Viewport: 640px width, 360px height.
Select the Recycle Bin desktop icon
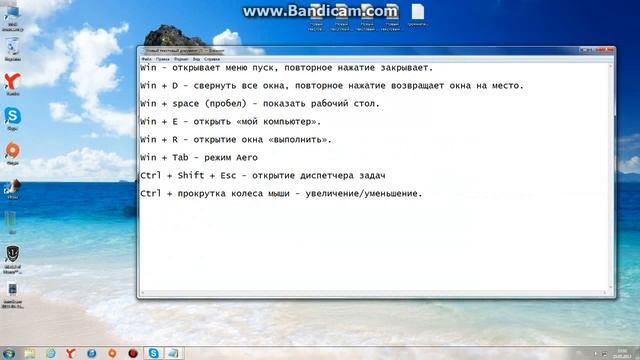(x=13, y=50)
